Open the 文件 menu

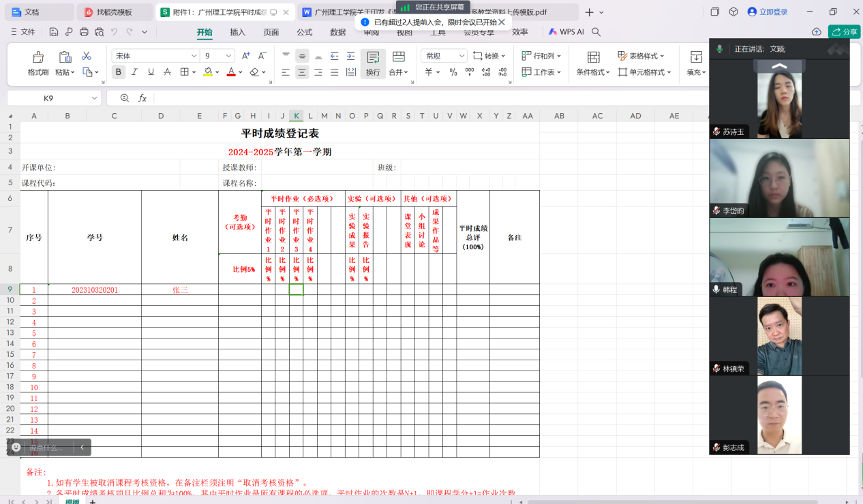(x=23, y=32)
